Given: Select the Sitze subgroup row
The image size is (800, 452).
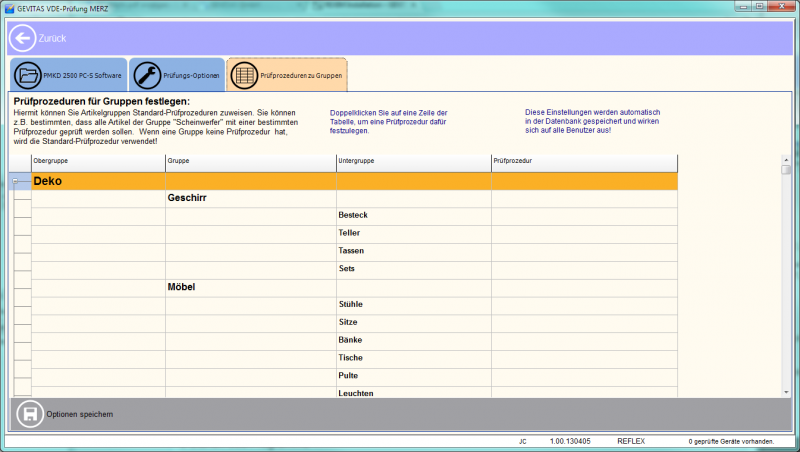Looking at the screenshot, I should coord(354,323).
